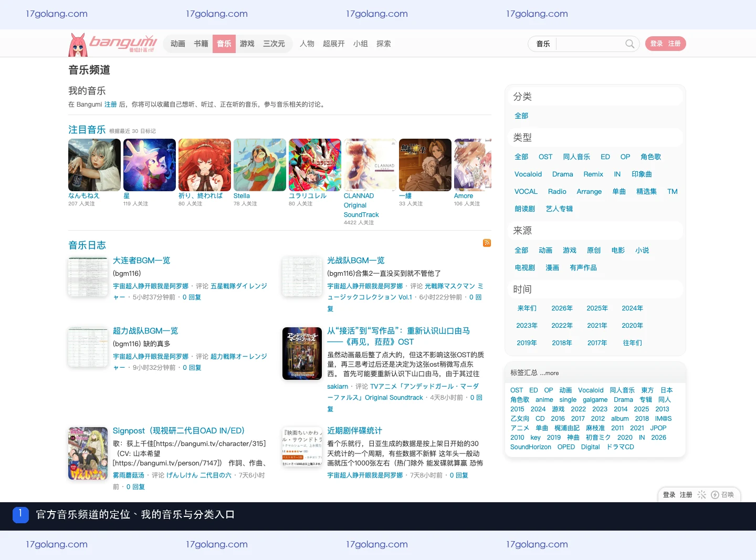The image size is (756, 560).
Task: Filter time by 往年们
Action: pyautogui.click(x=633, y=343)
